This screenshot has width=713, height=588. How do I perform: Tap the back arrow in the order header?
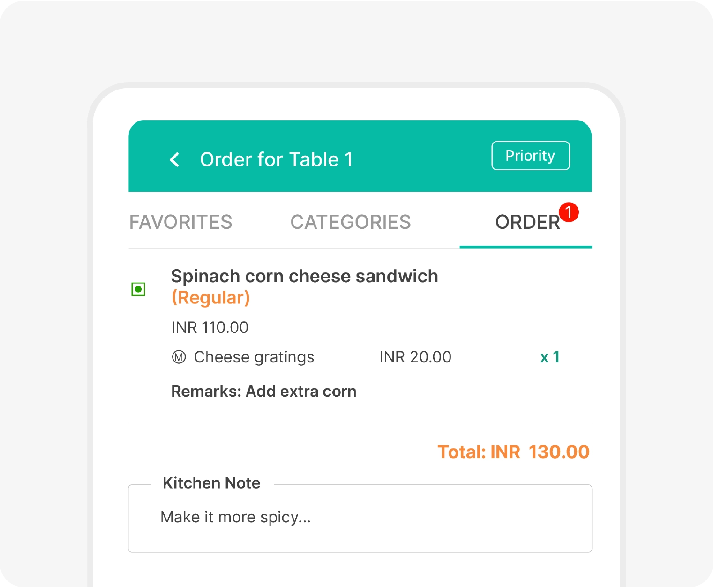(x=174, y=159)
